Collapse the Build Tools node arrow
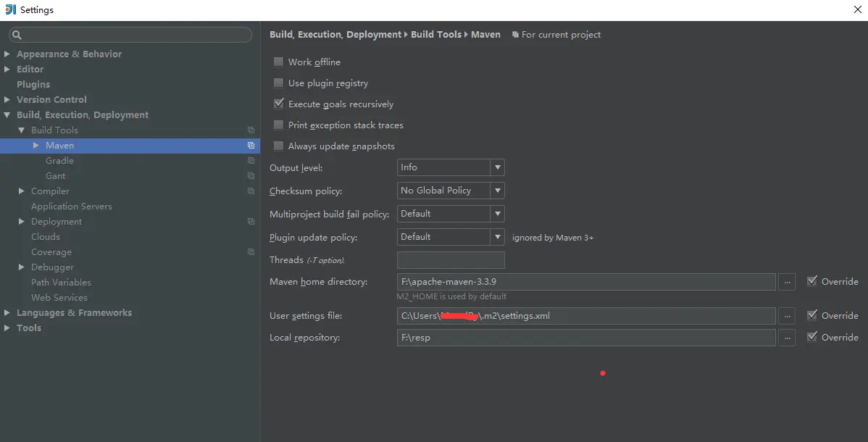868x442 pixels. coord(22,130)
